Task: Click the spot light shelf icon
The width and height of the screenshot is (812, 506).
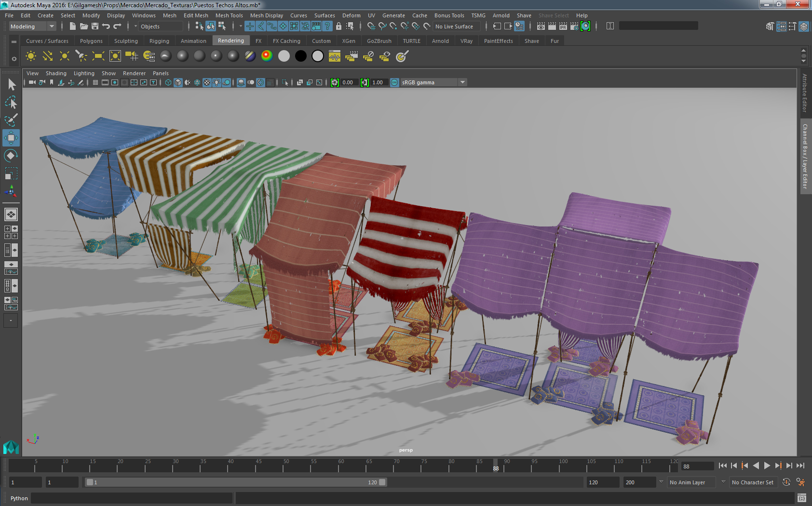Action: pos(81,56)
